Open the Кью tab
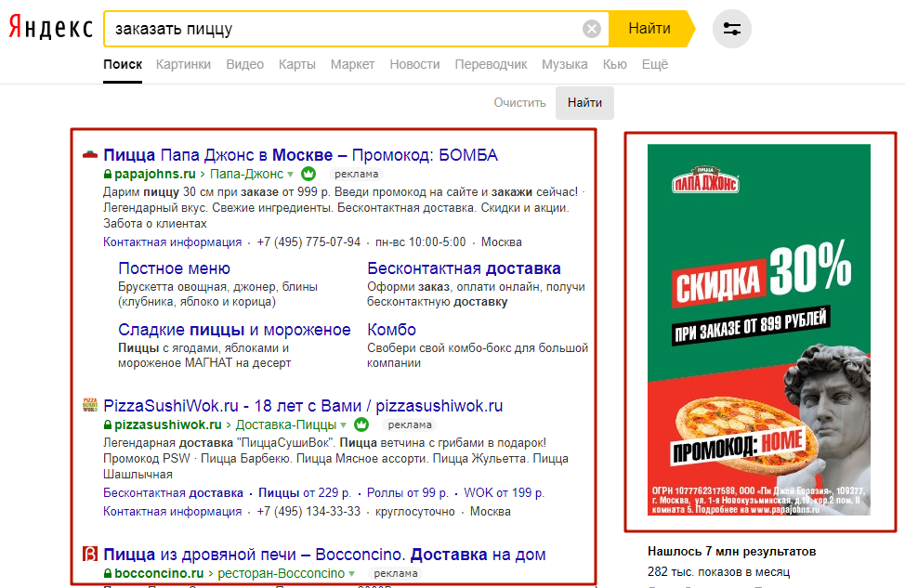The height and width of the screenshot is (588, 905). click(x=615, y=65)
